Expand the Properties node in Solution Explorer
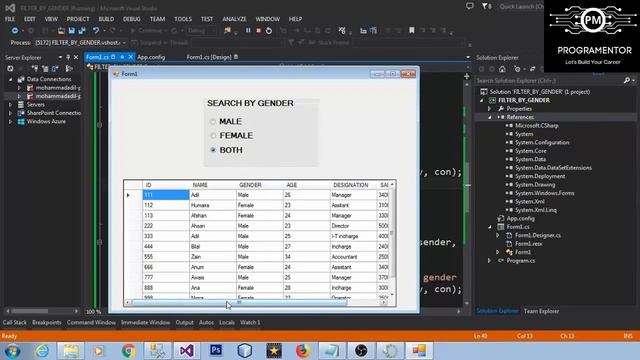The image size is (640, 360). click(490, 109)
